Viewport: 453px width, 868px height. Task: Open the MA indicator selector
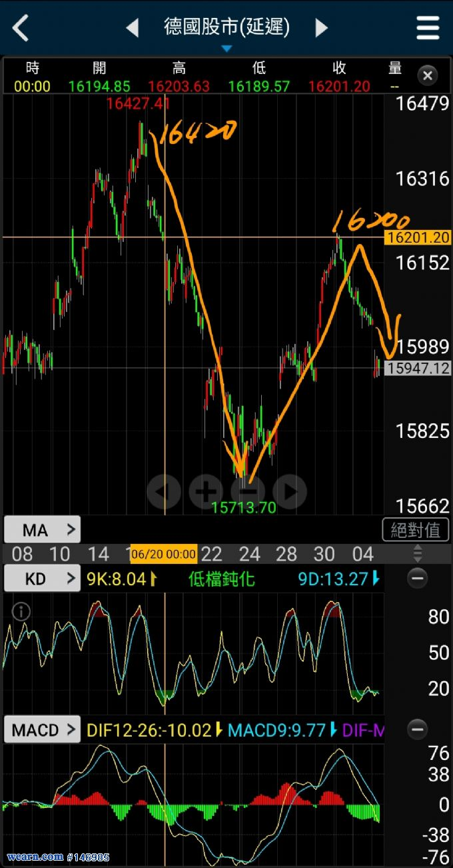pos(43,530)
